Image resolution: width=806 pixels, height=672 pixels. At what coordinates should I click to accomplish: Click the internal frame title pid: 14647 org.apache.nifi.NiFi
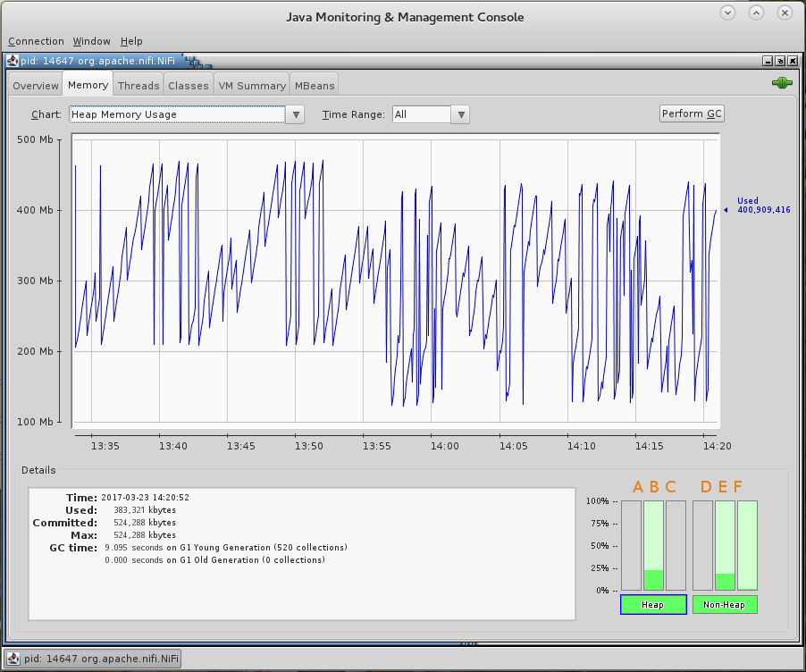pos(97,61)
